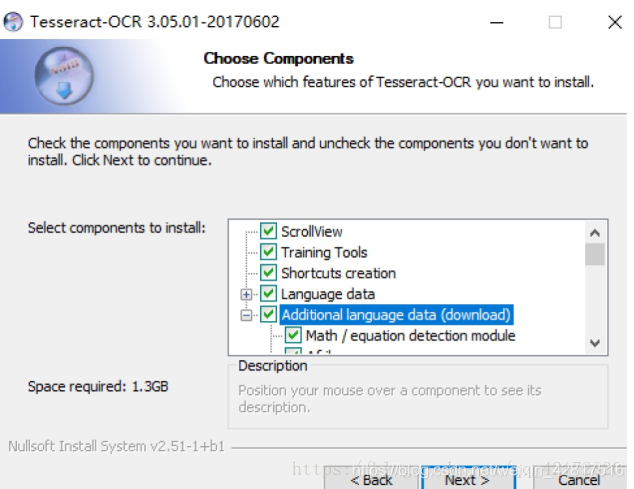This screenshot has height=489, width=634.
Task: Click the component list scrollbar thumb
Action: (x=595, y=254)
